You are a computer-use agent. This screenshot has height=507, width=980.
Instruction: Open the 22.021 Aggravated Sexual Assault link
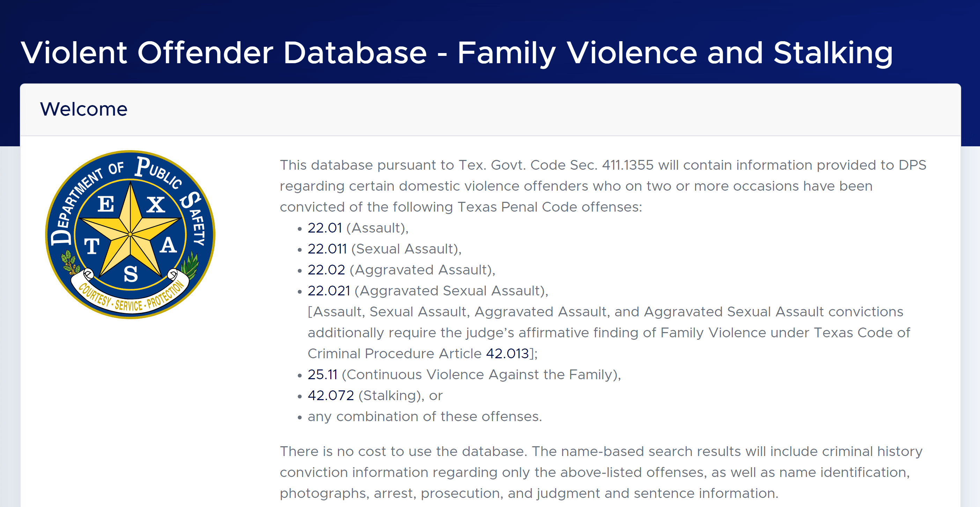(329, 291)
